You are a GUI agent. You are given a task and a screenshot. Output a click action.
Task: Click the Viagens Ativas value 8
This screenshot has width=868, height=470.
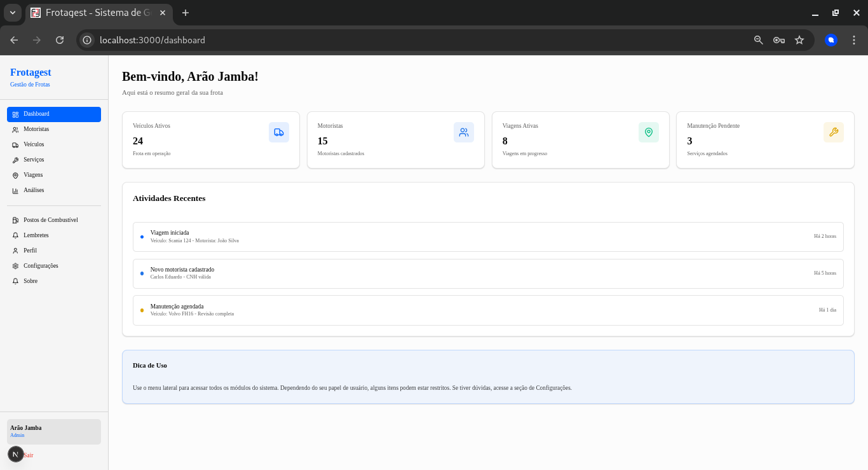pos(505,141)
